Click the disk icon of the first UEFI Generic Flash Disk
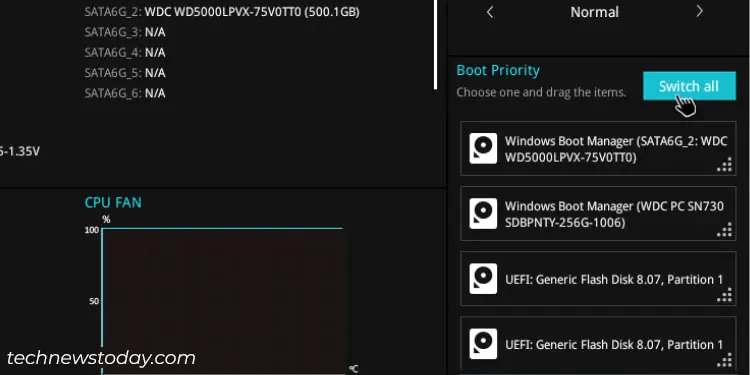The width and height of the screenshot is (750, 375). tap(483, 278)
